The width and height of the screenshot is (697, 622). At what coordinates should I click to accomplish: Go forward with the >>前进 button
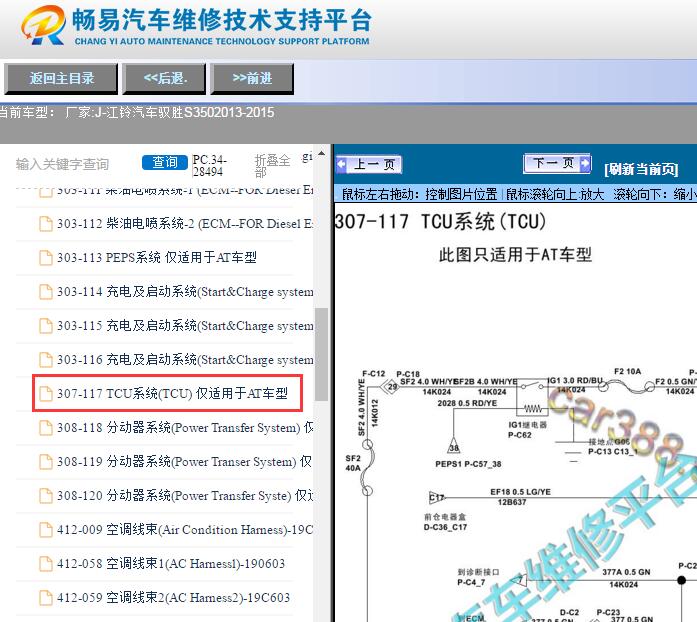pyautogui.click(x=252, y=79)
